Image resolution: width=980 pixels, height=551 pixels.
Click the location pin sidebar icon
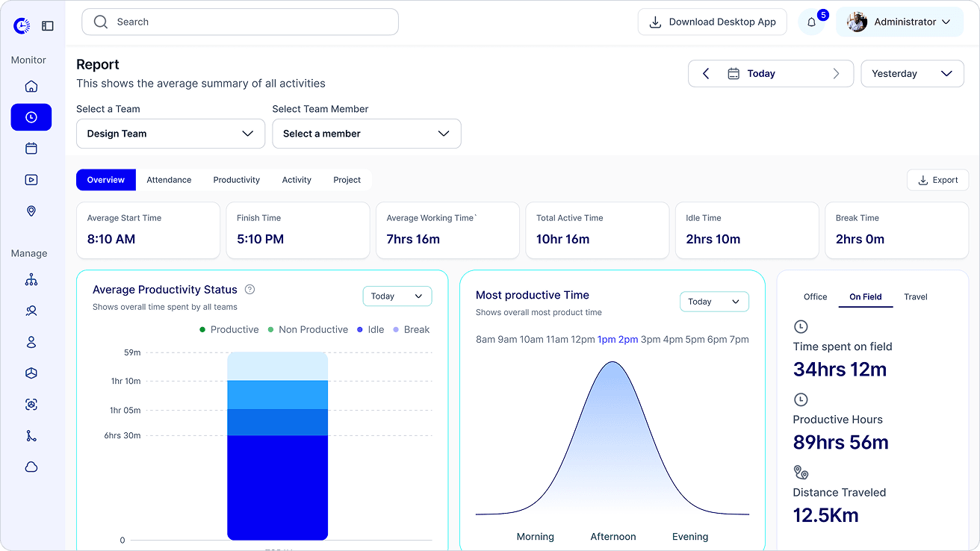31,211
